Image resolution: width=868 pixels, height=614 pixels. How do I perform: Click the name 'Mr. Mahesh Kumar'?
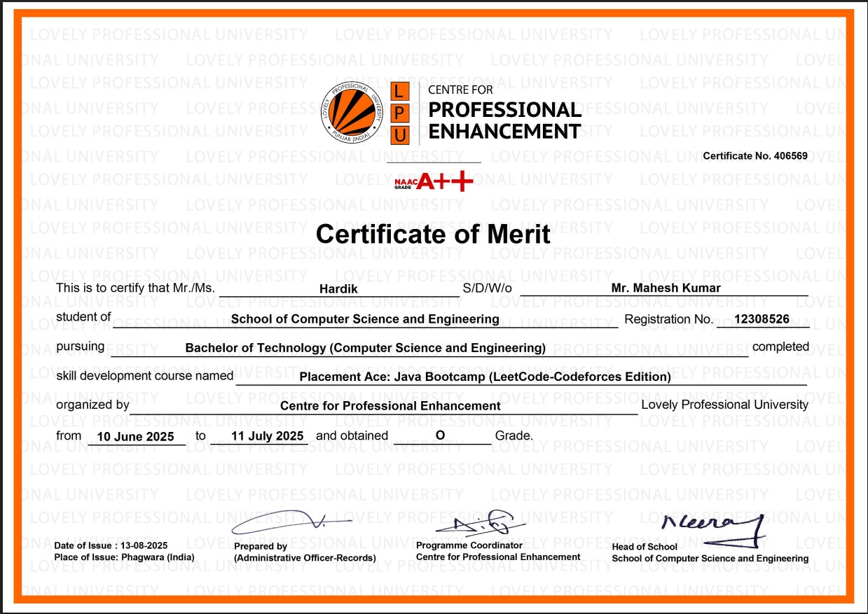click(666, 288)
